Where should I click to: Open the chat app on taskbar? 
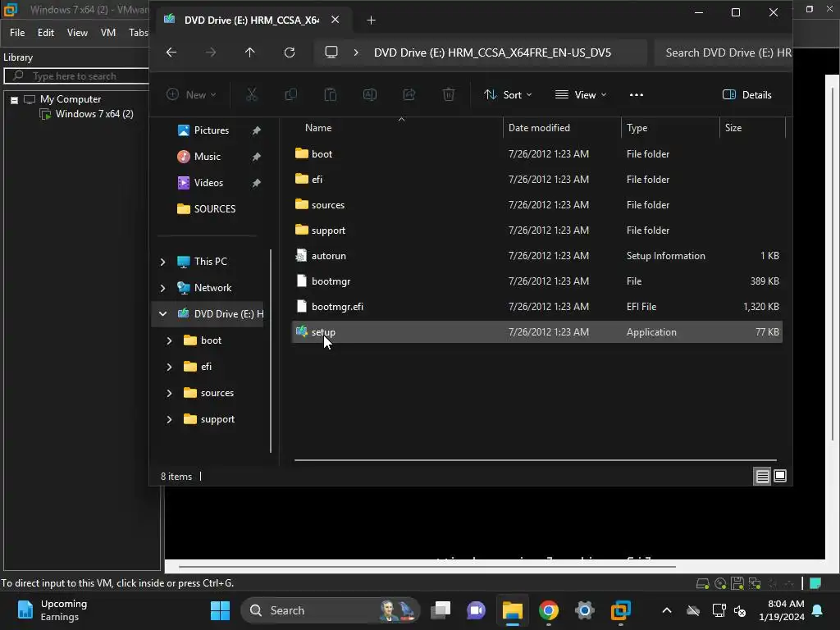tap(476, 610)
